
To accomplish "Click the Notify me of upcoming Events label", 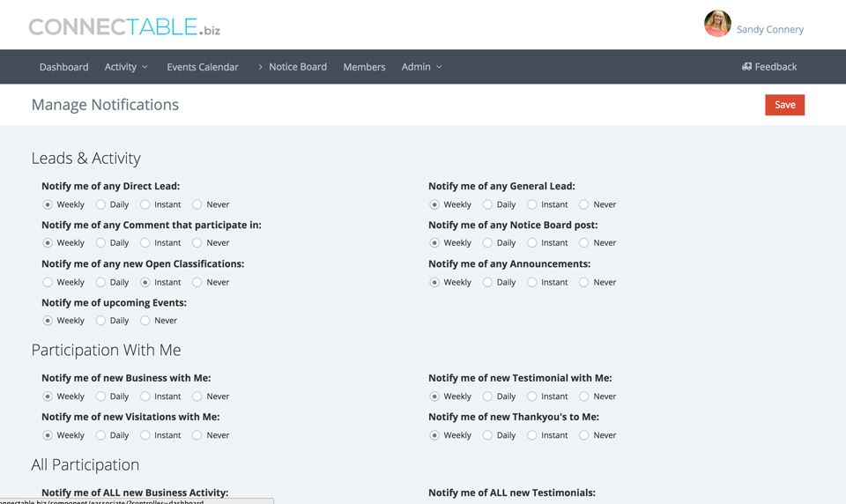I will 114,303.
